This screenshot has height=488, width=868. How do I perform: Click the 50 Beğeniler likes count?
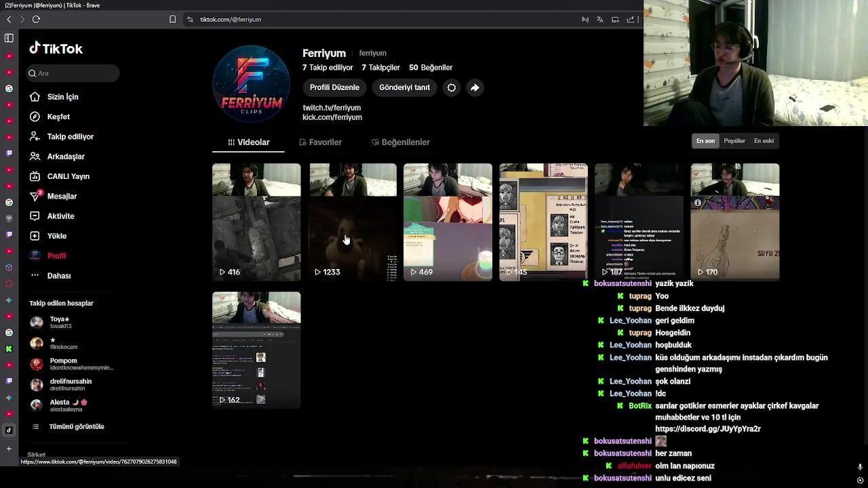tap(431, 68)
